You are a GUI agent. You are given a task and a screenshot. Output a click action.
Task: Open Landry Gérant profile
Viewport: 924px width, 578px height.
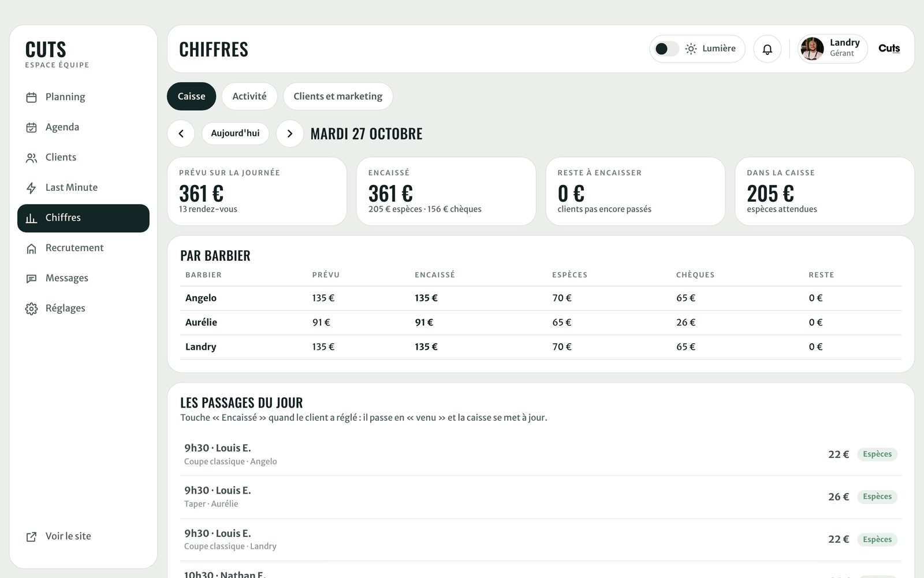(832, 49)
